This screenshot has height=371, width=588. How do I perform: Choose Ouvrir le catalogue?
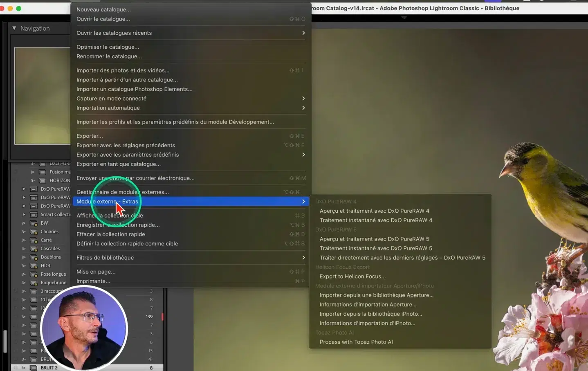coord(191,19)
